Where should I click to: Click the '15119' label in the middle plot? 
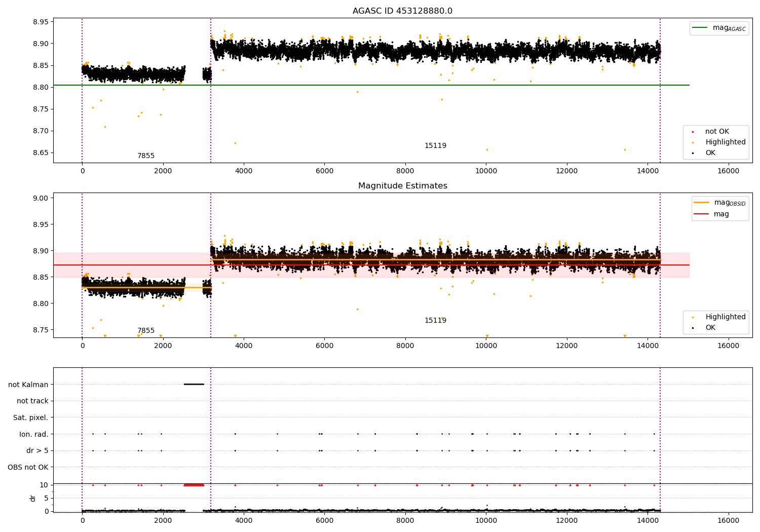click(435, 321)
